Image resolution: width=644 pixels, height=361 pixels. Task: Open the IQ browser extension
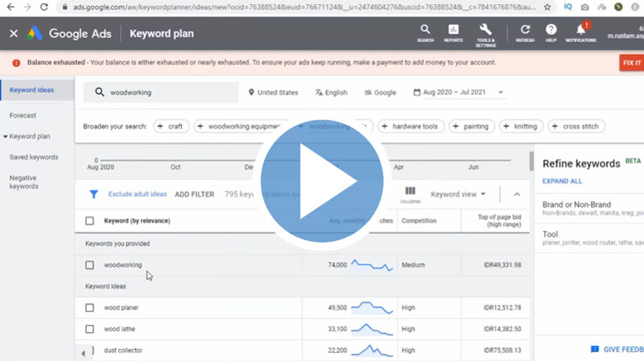568,6
